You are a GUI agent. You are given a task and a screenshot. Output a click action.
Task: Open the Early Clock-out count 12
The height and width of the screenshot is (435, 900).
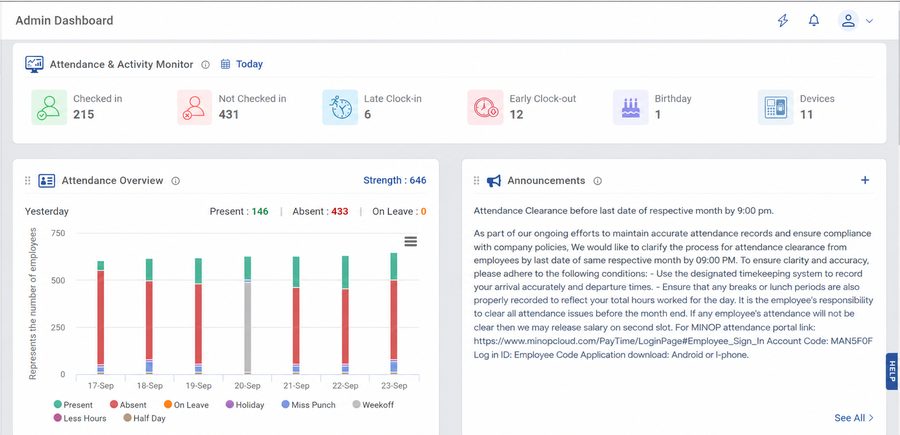click(x=516, y=114)
